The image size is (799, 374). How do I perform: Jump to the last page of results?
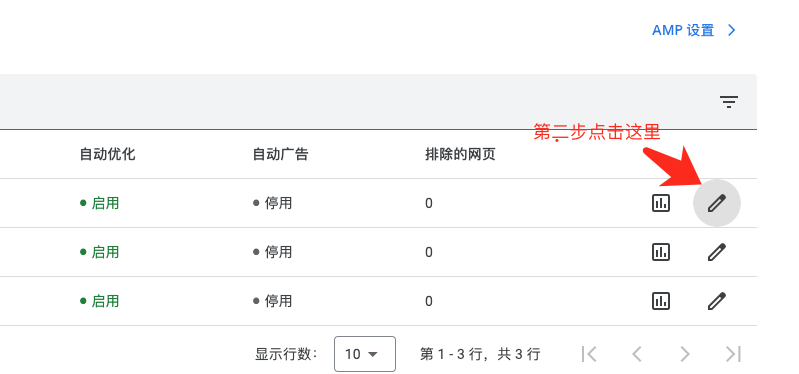coord(733,354)
